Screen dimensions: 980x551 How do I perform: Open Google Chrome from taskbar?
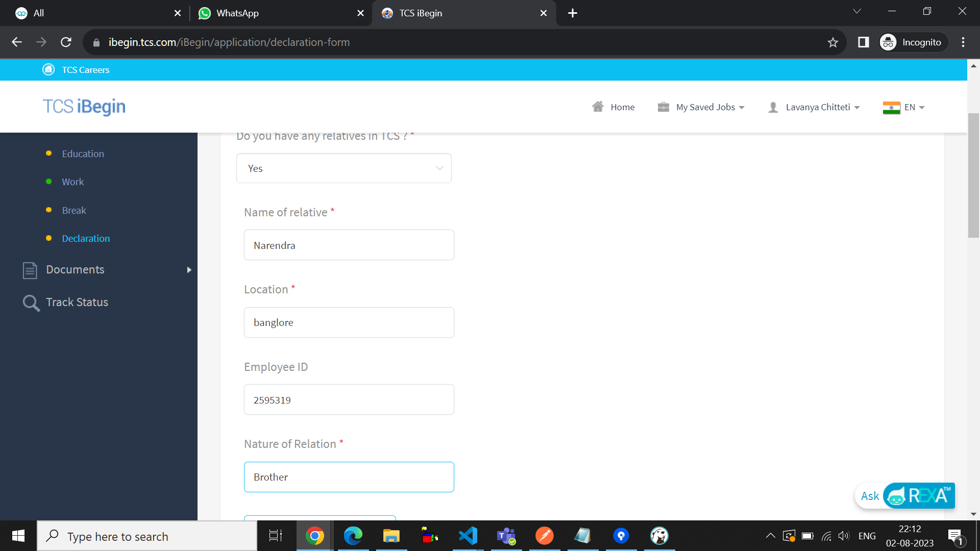click(x=315, y=536)
